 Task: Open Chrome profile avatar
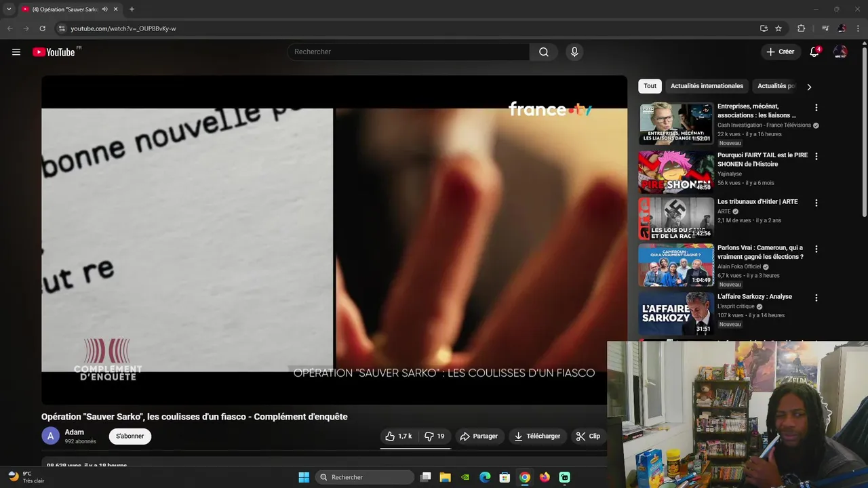coord(842,28)
